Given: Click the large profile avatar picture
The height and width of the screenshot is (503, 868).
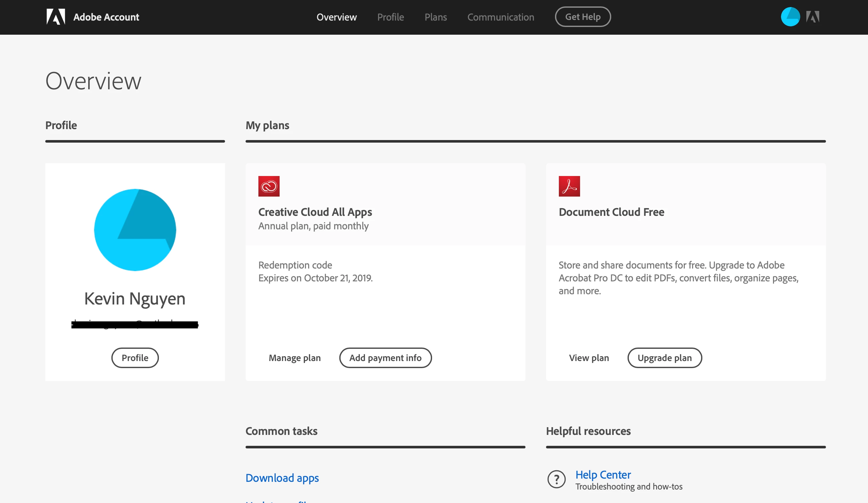Looking at the screenshot, I should pyautogui.click(x=135, y=230).
